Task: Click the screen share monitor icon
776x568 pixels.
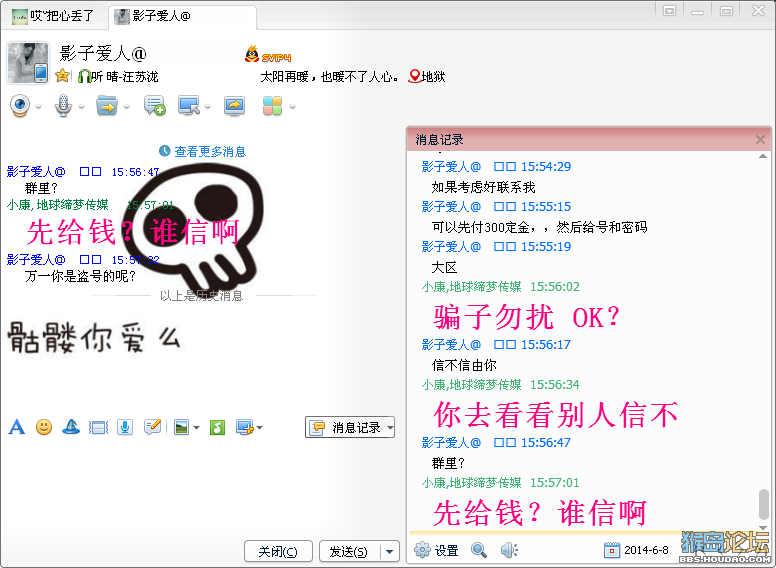Action: point(234,105)
